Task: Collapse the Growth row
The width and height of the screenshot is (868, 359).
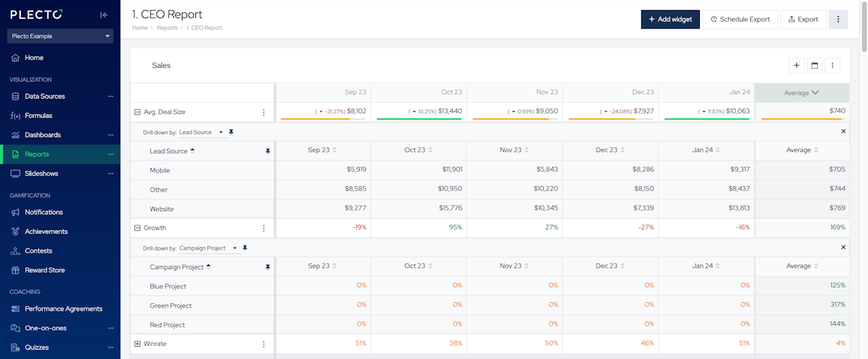Action: 137,228
